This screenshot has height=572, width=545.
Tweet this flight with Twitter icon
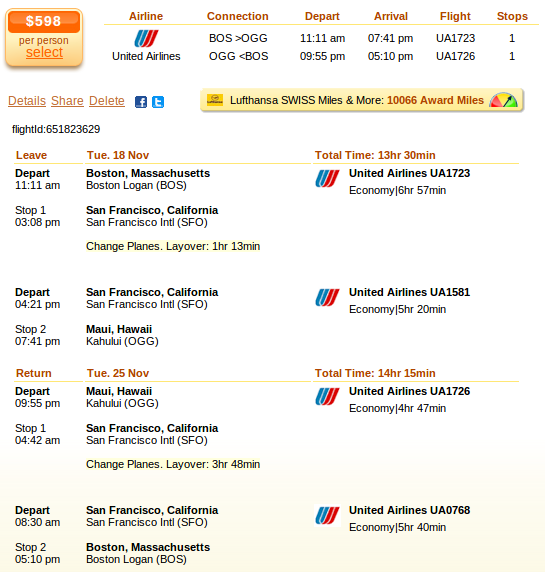click(x=158, y=102)
